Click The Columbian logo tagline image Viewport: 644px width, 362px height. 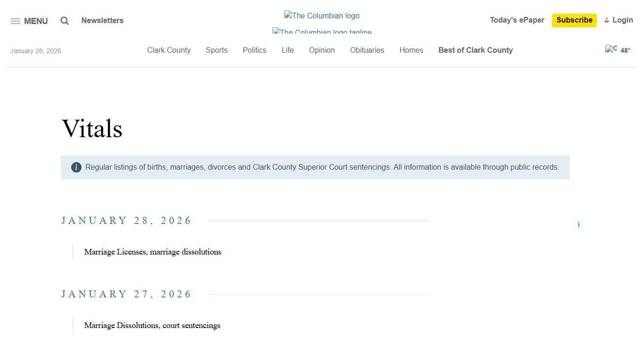point(322,31)
